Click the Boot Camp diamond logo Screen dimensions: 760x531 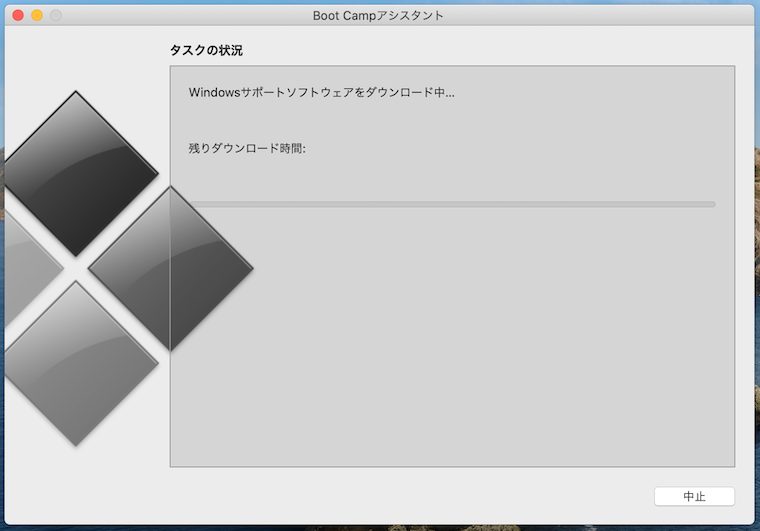128,268
